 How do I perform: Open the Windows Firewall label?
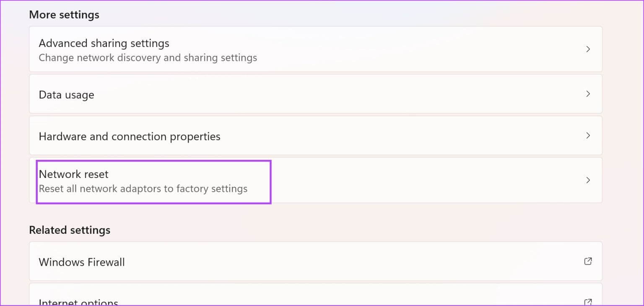(82, 262)
